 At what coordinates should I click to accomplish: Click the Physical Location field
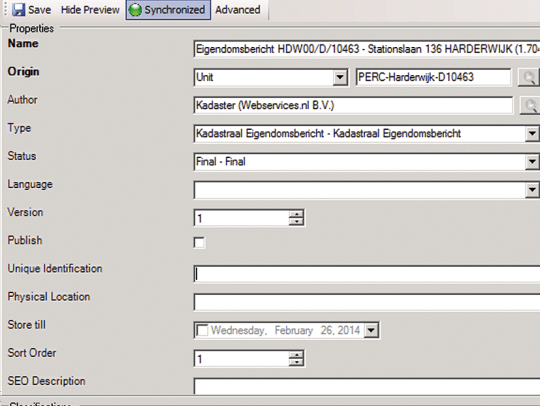pos(367,303)
